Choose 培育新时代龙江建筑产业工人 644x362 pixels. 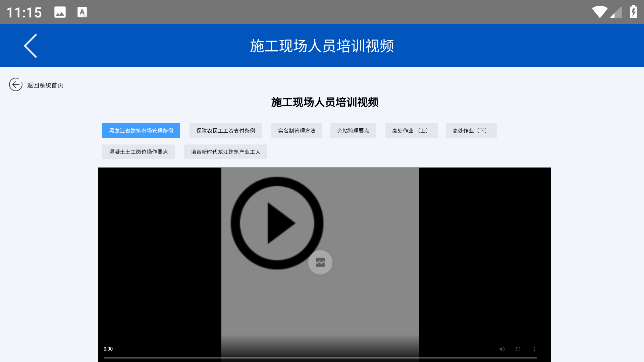(x=225, y=152)
